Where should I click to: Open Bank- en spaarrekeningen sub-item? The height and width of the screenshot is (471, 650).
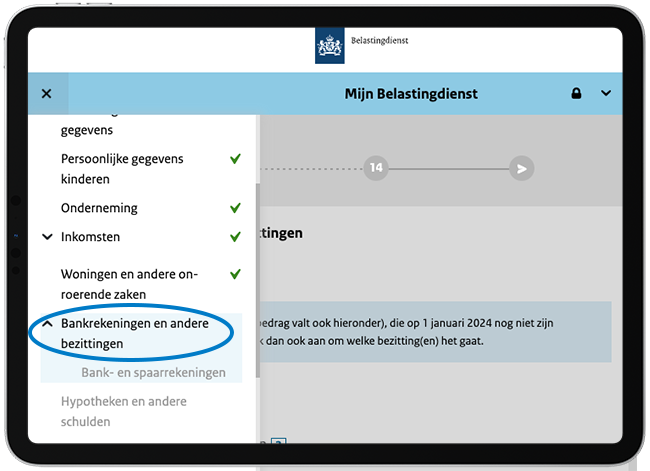153,373
